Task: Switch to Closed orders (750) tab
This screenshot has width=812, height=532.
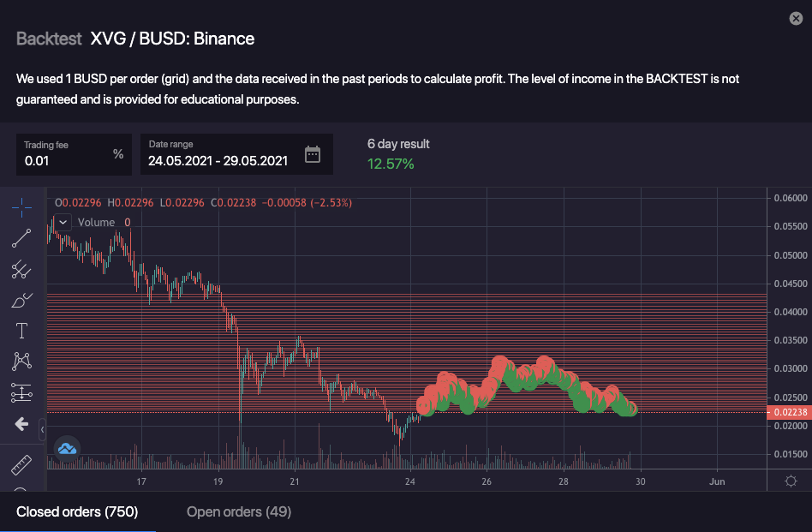Action: click(x=77, y=512)
